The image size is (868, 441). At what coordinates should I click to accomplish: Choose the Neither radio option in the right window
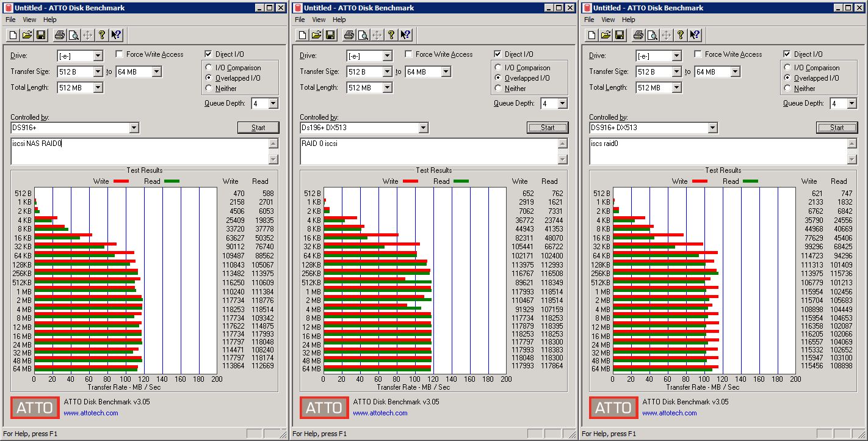(788, 89)
